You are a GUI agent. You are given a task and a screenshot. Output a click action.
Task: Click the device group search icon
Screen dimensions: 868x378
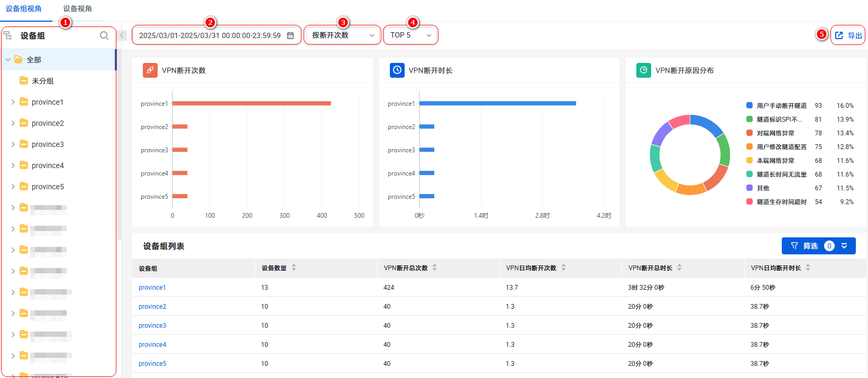[x=104, y=35]
